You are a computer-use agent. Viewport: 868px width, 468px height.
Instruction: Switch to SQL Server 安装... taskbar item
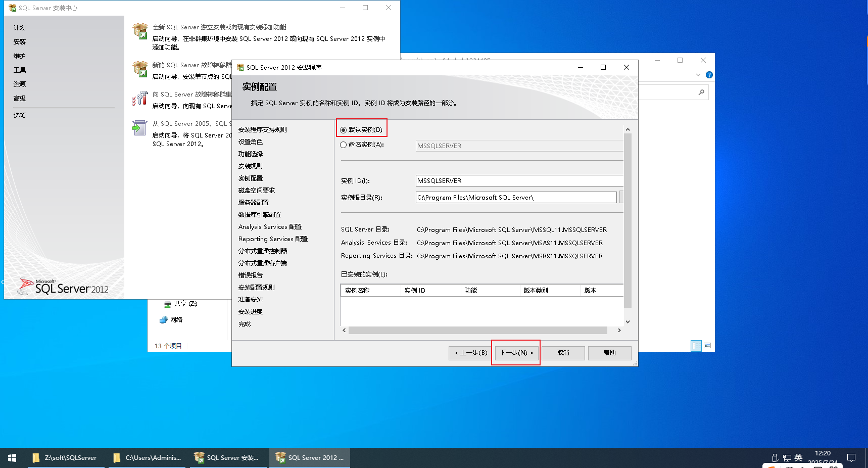(x=228, y=458)
